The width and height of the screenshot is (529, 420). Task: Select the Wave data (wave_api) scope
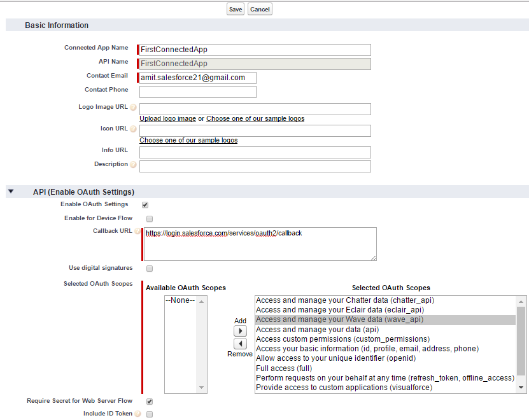pos(385,319)
